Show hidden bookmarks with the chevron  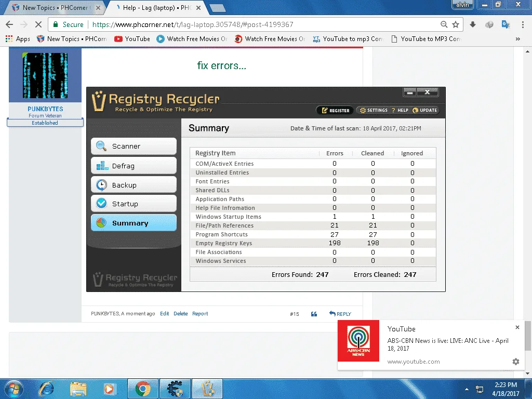(518, 38)
